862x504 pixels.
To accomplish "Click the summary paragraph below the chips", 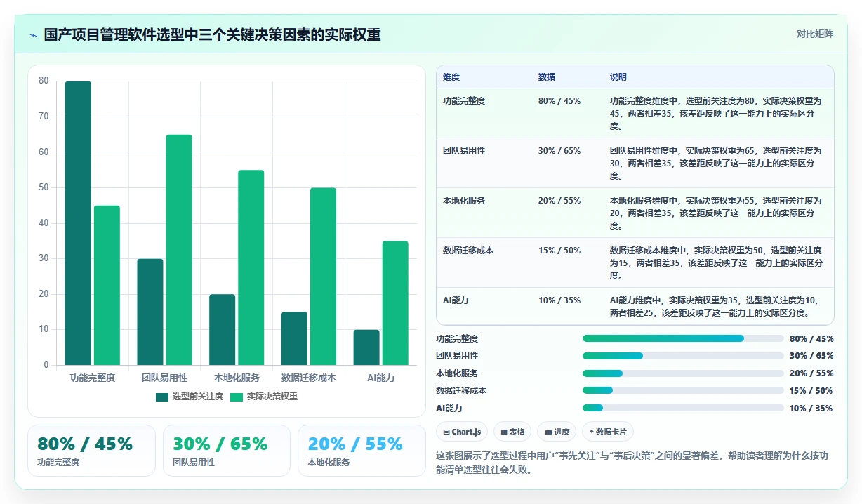I will click(x=632, y=463).
